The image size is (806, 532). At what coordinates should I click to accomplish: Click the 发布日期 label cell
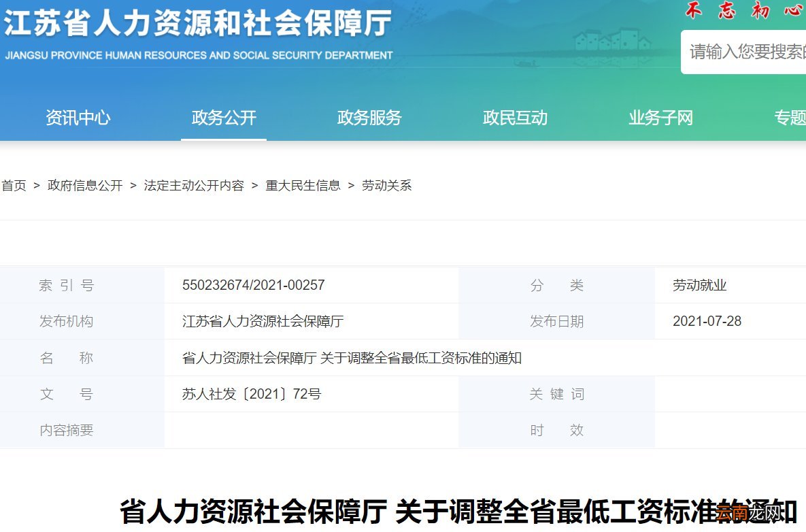556,321
